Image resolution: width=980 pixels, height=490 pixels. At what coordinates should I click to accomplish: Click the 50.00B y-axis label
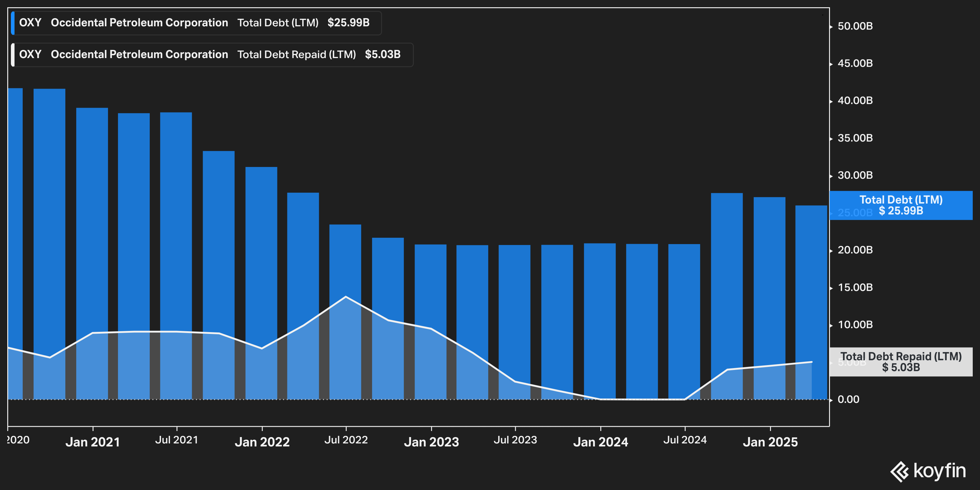(x=855, y=26)
